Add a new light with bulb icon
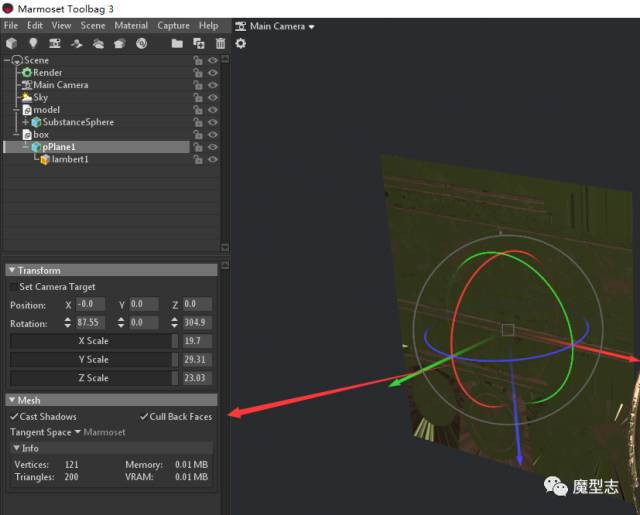Image resolution: width=640 pixels, height=515 pixels. click(x=33, y=43)
